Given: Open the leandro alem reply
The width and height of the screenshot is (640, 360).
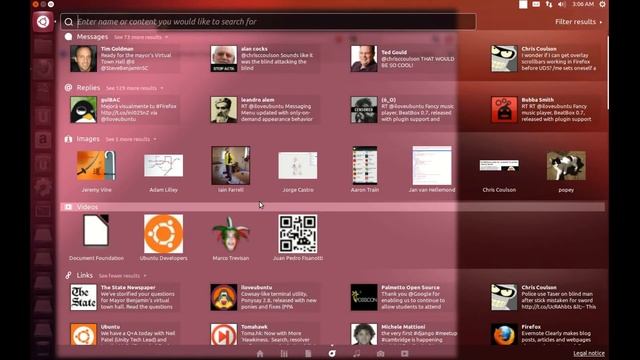Looking at the screenshot, I should pyautogui.click(x=264, y=109).
